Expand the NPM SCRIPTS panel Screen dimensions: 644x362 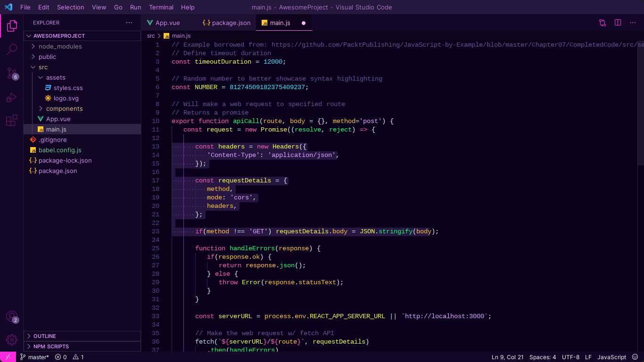coord(82,346)
